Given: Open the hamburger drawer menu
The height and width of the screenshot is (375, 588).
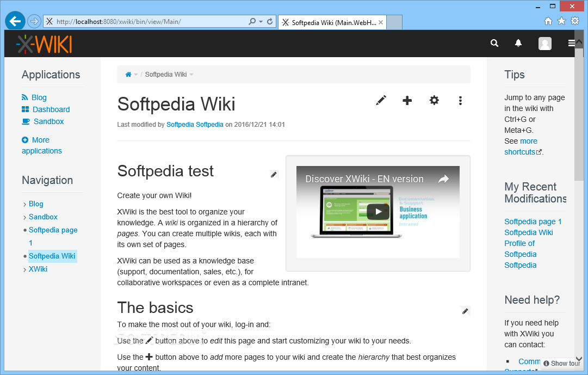Looking at the screenshot, I should pos(571,43).
